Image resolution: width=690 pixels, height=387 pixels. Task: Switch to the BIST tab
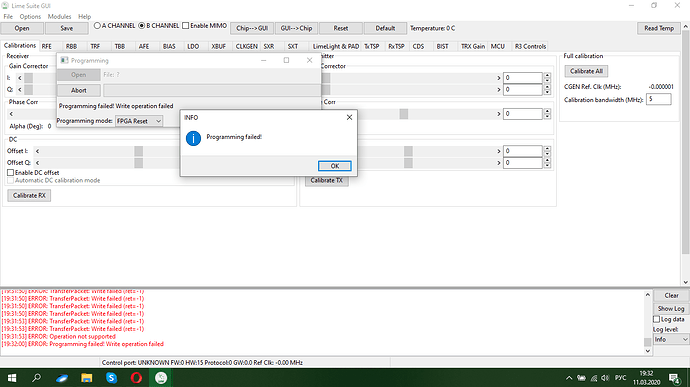click(x=442, y=46)
